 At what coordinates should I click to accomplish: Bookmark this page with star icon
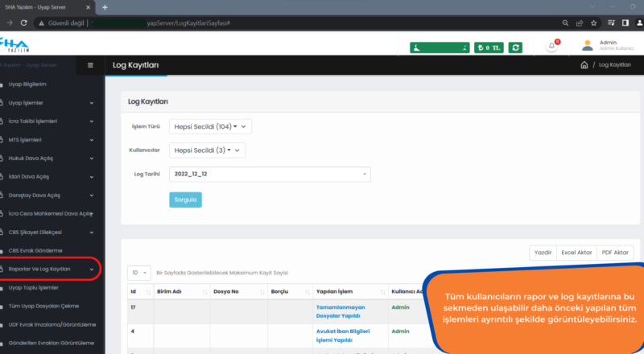pyautogui.click(x=593, y=23)
